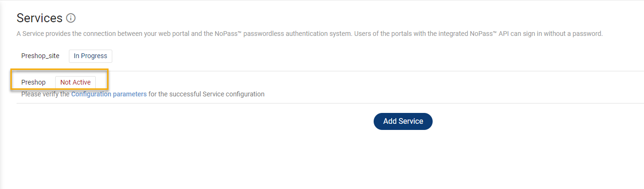This screenshot has height=189, width=644.
Task: Click the info icon beside Services heading
Action: (x=71, y=18)
